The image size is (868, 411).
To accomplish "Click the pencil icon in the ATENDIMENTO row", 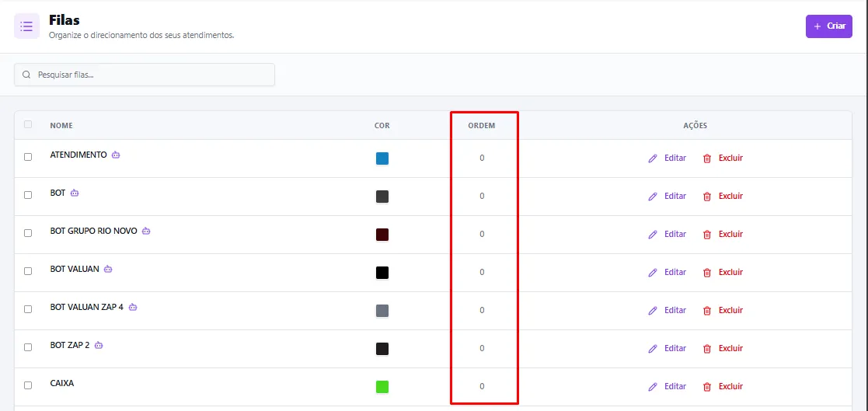I will pos(653,158).
